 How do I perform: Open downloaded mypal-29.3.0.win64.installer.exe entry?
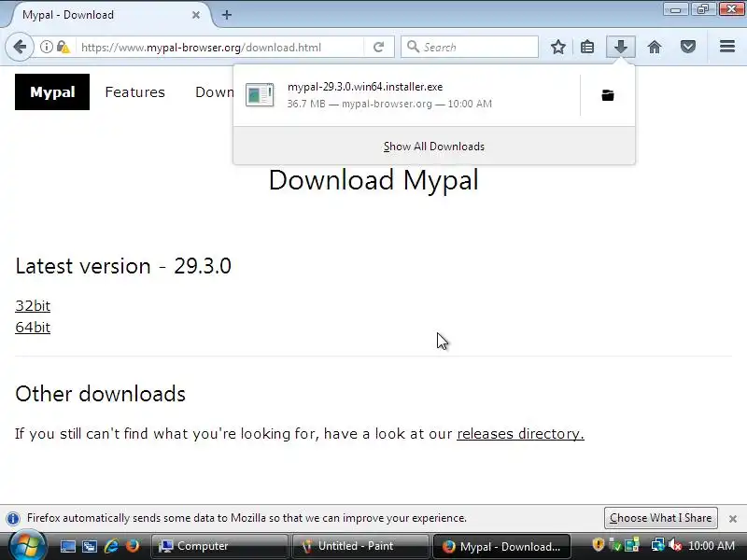[407, 95]
